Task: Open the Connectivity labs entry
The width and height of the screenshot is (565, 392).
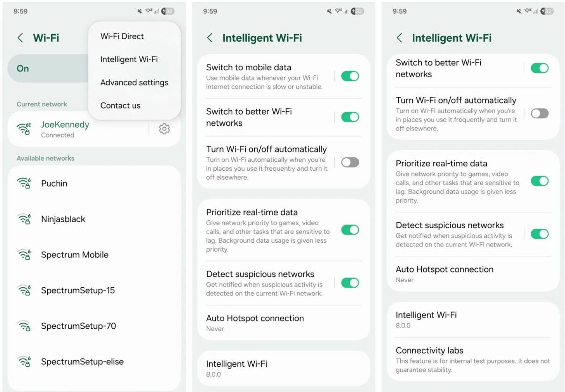Action: click(x=473, y=359)
